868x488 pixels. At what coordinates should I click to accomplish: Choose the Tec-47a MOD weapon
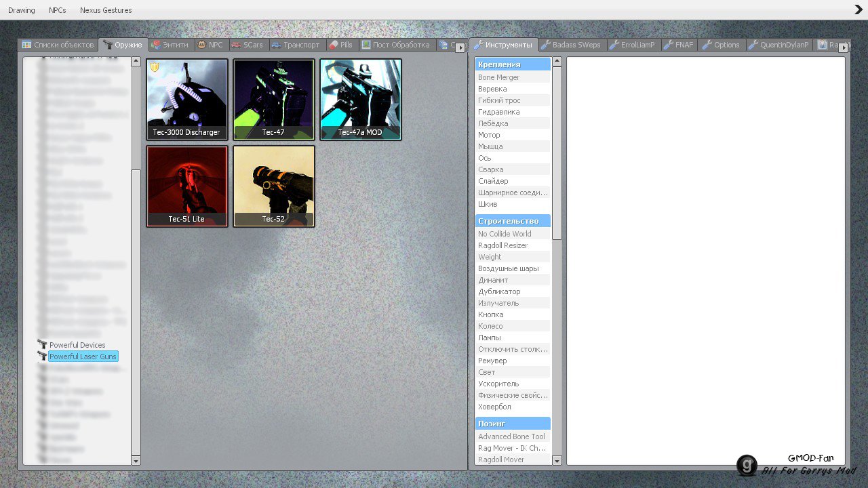point(361,100)
